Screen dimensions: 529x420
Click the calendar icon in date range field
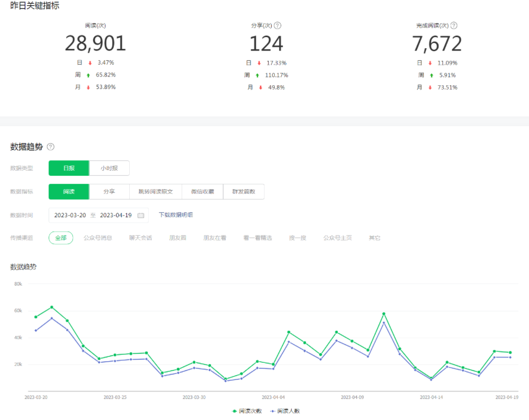[141, 215]
